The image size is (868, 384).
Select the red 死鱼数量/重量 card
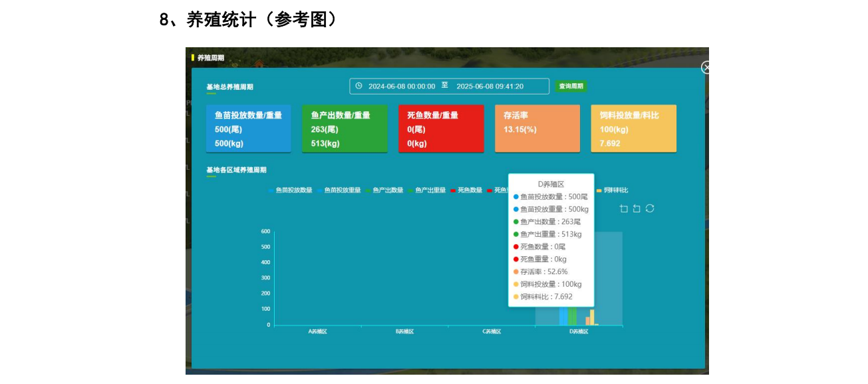[x=440, y=128]
